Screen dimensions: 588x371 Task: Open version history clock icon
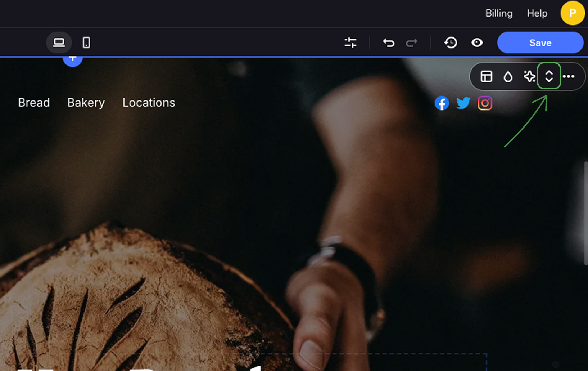(451, 43)
